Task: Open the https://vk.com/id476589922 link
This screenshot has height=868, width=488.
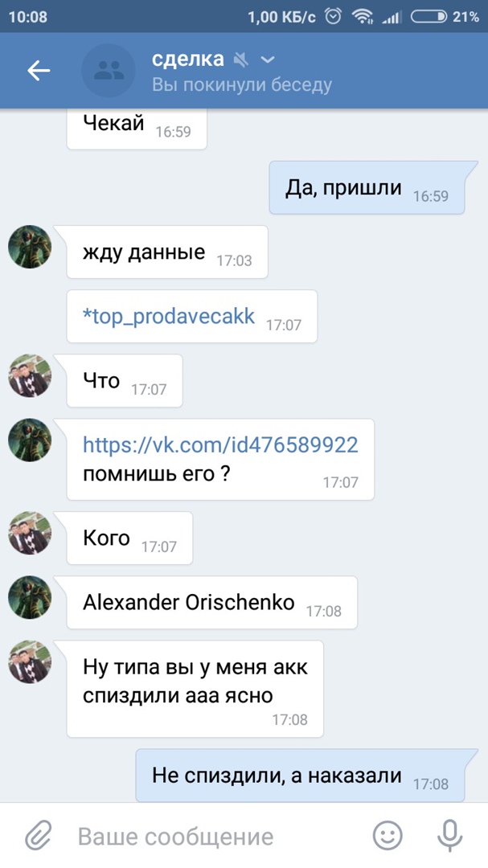Action: click(220, 444)
